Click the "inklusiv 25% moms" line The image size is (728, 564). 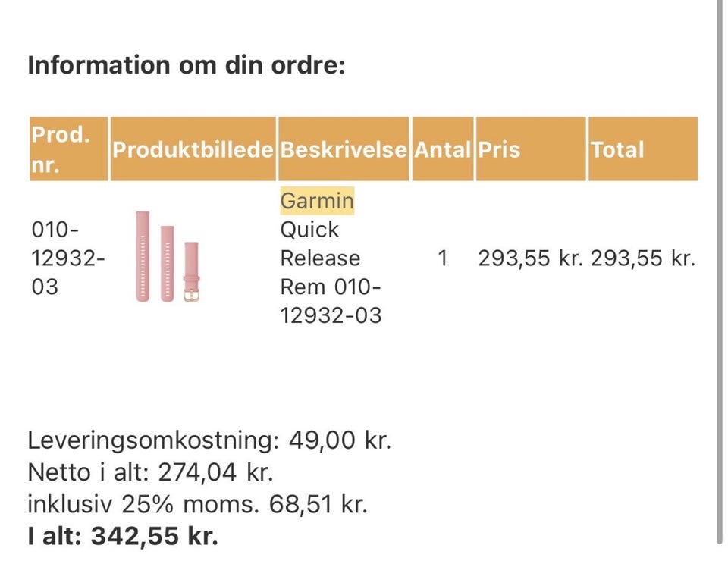[197, 504]
